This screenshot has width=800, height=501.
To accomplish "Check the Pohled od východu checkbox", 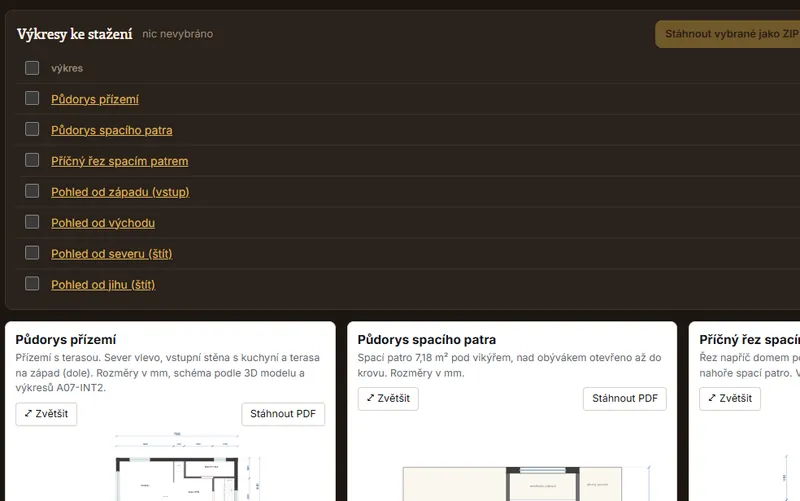I will point(32,222).
